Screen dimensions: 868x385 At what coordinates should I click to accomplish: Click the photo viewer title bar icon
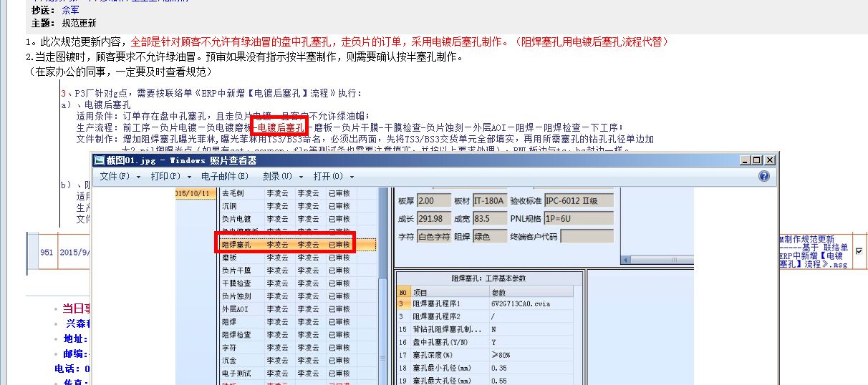[100, 160]
